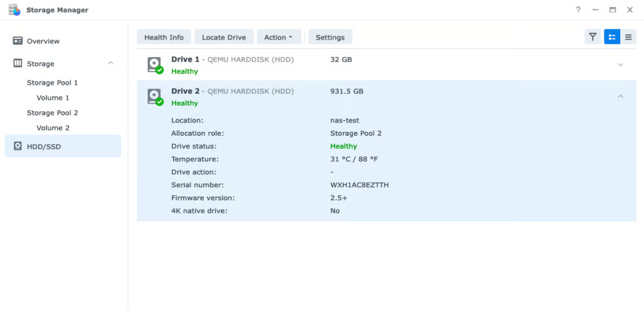The height and width of the screenshot is (309, 644).
Task: Click Healthy status under Drive 2 title
Action: coord(184,103)
